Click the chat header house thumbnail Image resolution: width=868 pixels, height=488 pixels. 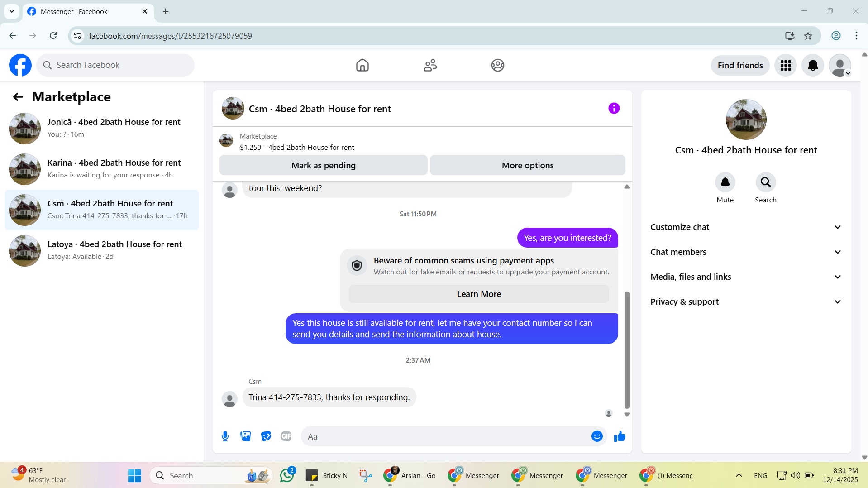[x=233, y=108]
